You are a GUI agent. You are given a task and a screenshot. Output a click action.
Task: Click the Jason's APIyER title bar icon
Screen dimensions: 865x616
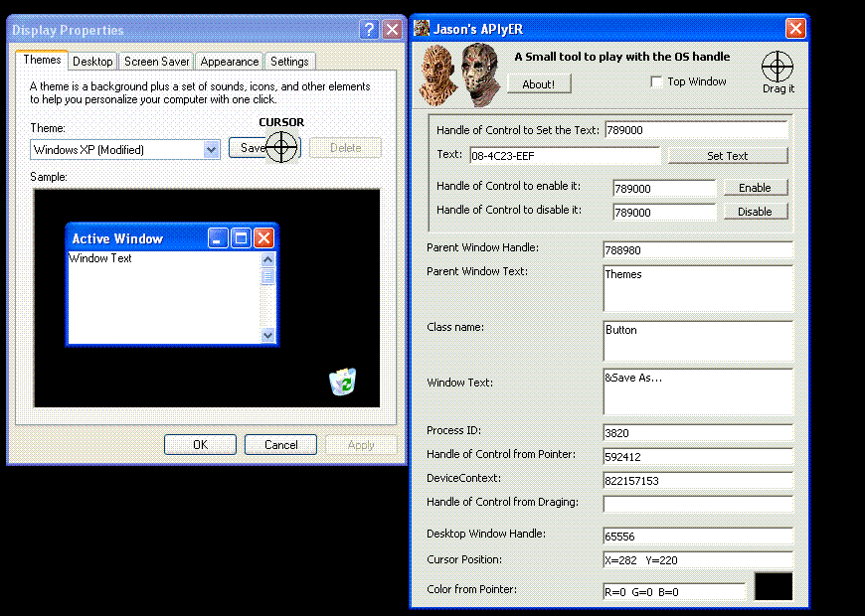422,29
